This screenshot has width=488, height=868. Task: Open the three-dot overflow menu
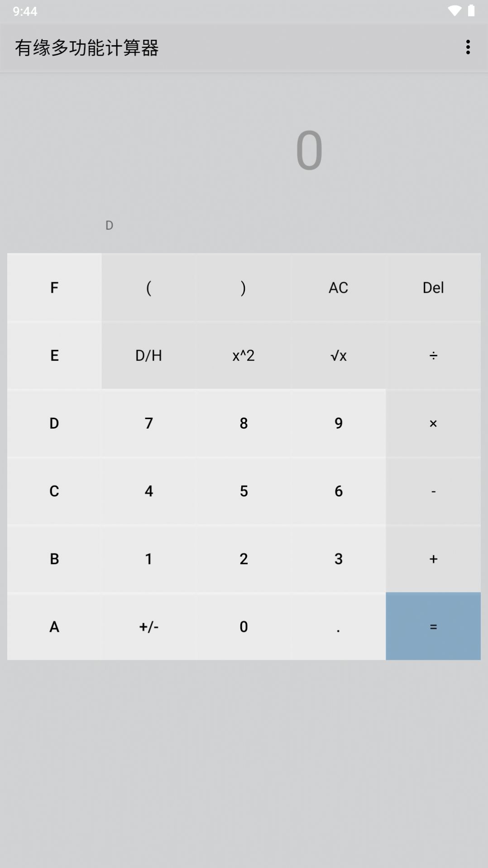click(x=468, y=47)
